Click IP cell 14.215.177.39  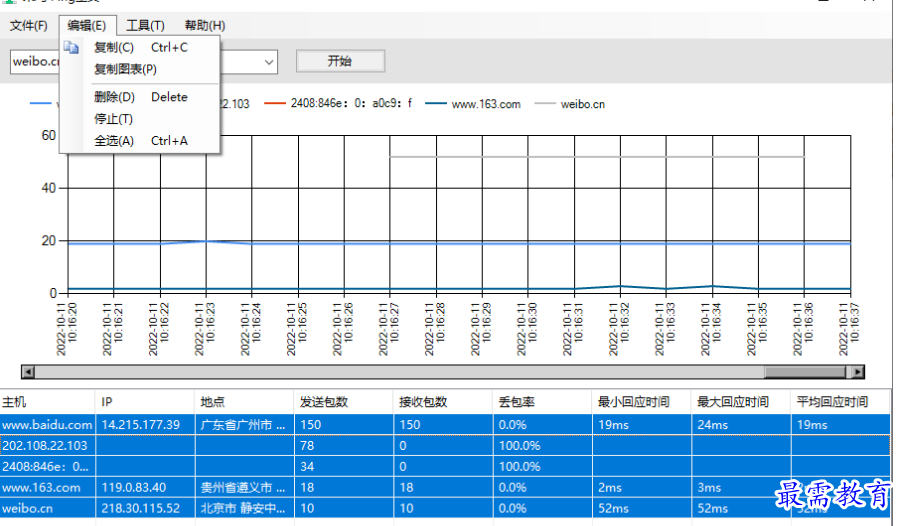click(x=146, y=424)
